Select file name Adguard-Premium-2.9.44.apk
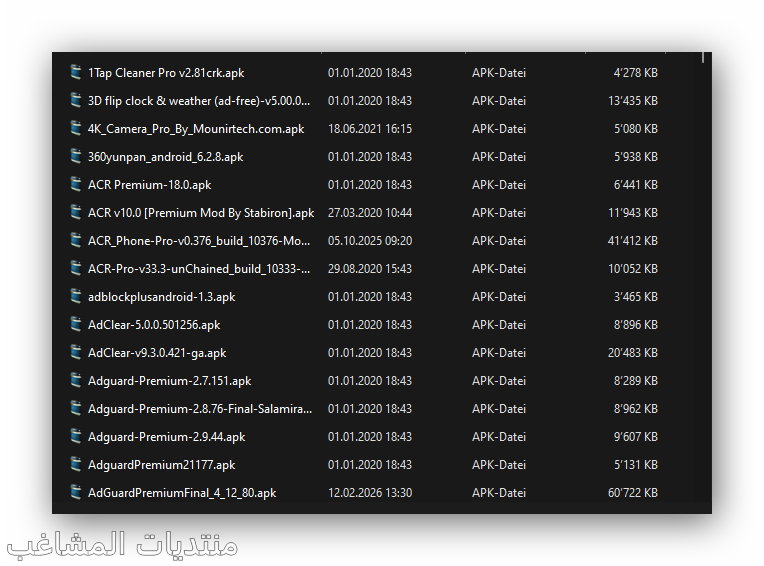 167,437
